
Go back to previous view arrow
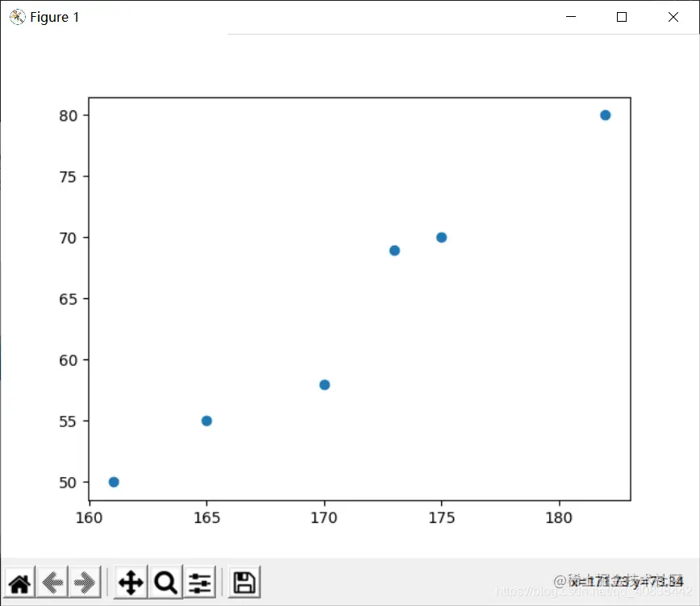click(x=52, y=582)
